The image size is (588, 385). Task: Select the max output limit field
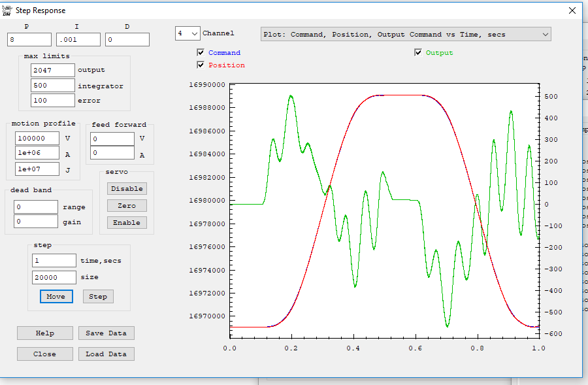[x=52, y=70]
